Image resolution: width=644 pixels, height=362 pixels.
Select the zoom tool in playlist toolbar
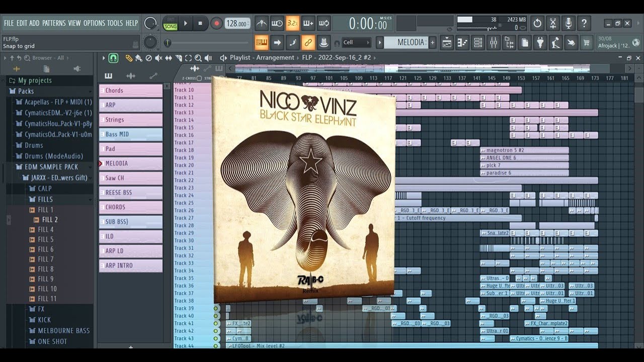click(198, 58)
